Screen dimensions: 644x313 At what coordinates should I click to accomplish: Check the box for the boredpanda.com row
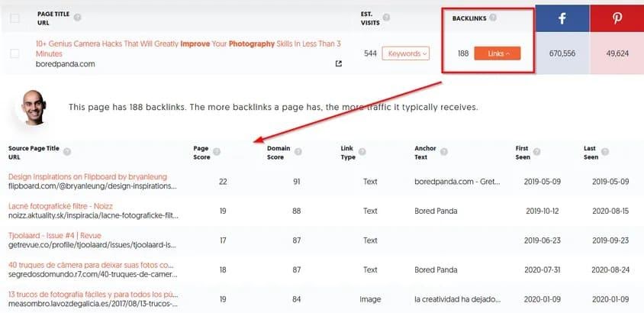pos(14,53)
